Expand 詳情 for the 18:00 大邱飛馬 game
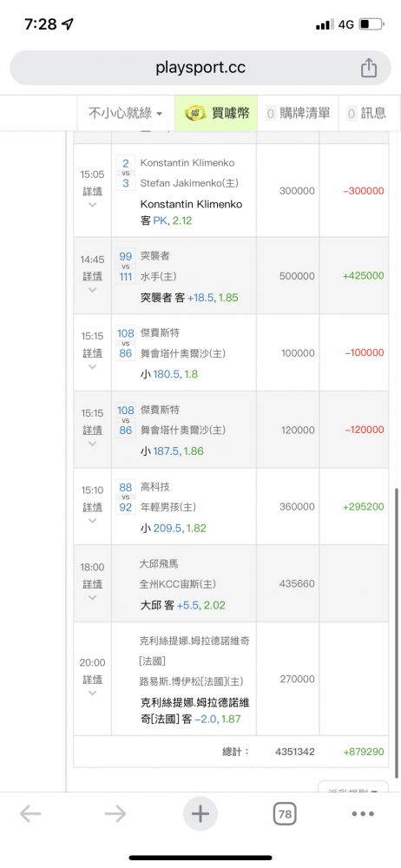401x868 pixels. coord(93,584)
